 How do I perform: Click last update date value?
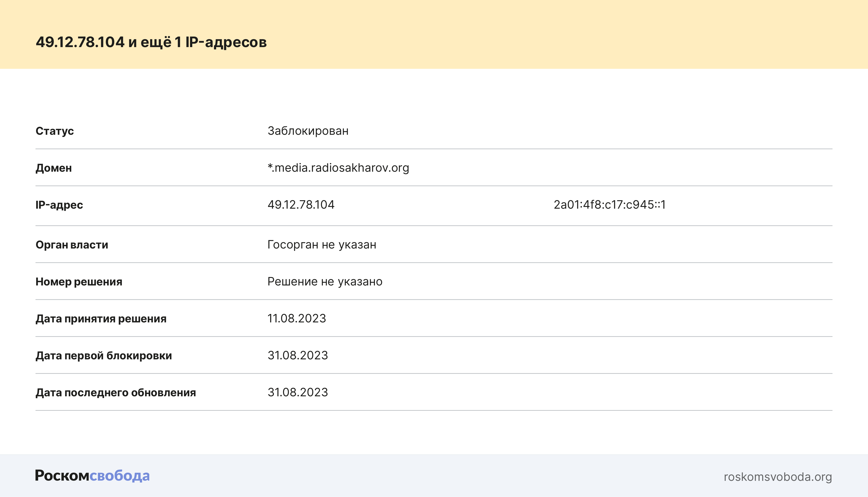click(x=298, y=392)
